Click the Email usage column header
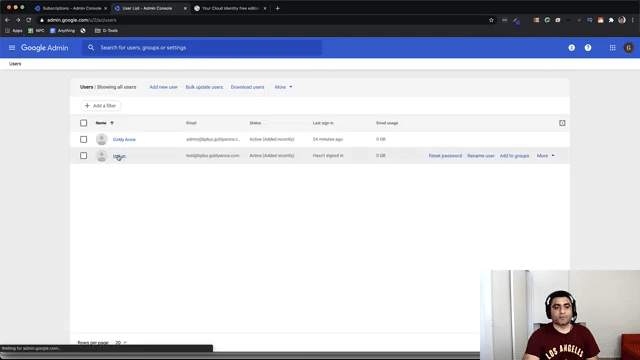Image resolution: width=640 pixels, height=360 pixels. (387, 123)
